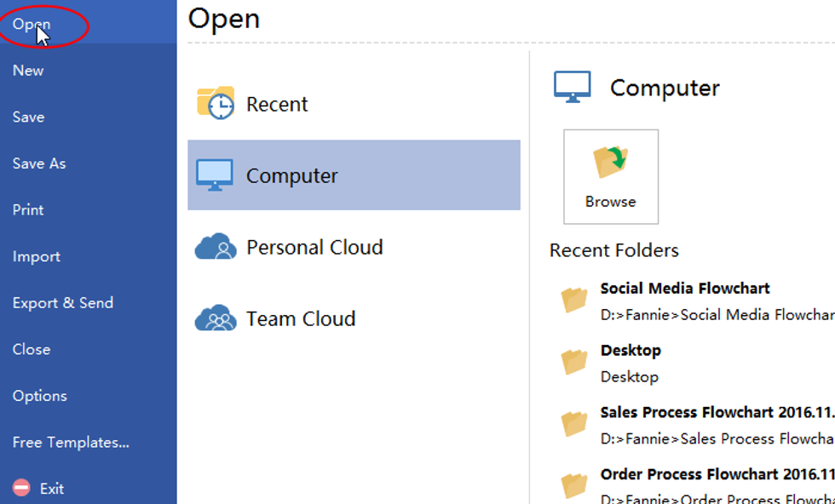Open the Save As menu item
Viewport: 835px width, 504px height.
click(39, 163)
